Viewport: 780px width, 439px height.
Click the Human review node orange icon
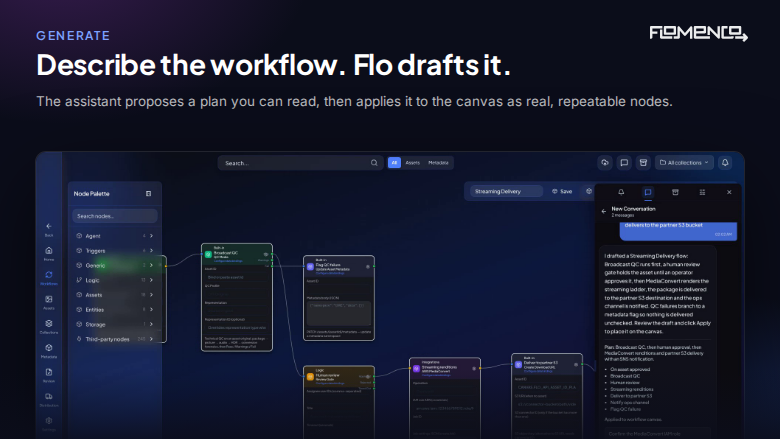pos(310,377)
